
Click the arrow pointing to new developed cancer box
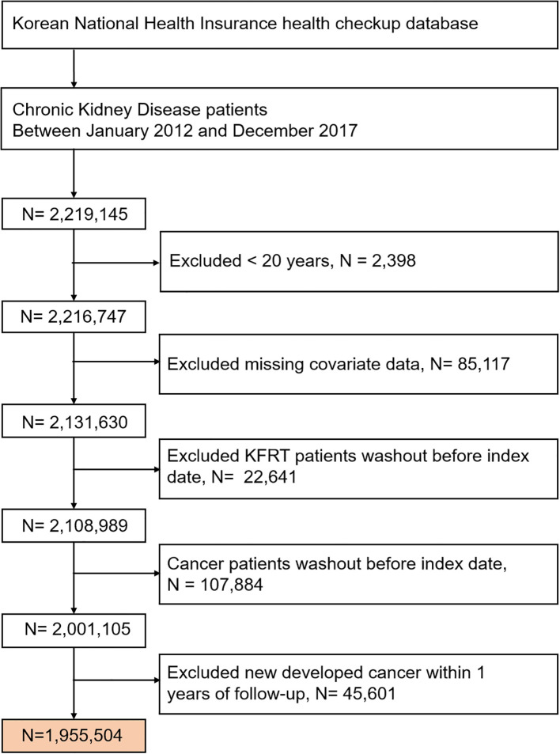tap(115, 680)
